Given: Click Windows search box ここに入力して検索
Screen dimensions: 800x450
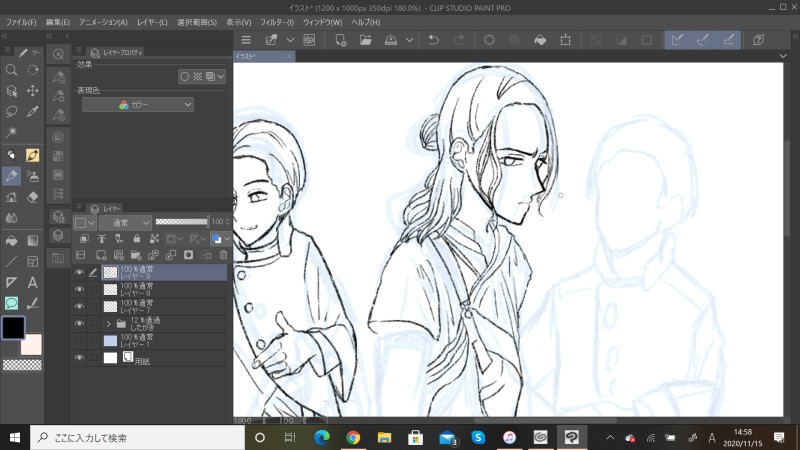Looking at the screenshot, I should pyautogui.click(x=138, y=437).
